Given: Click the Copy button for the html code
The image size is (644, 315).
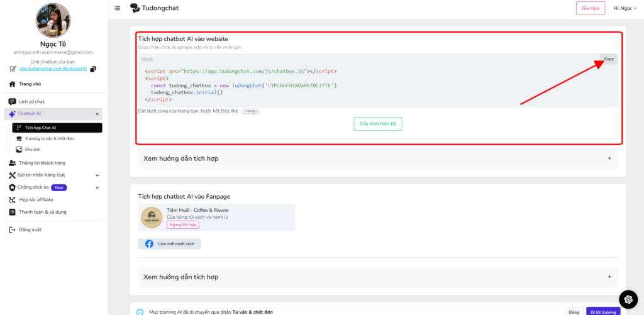Looking at the screenshot, I should pyautogui.click(x=609, y=59).
